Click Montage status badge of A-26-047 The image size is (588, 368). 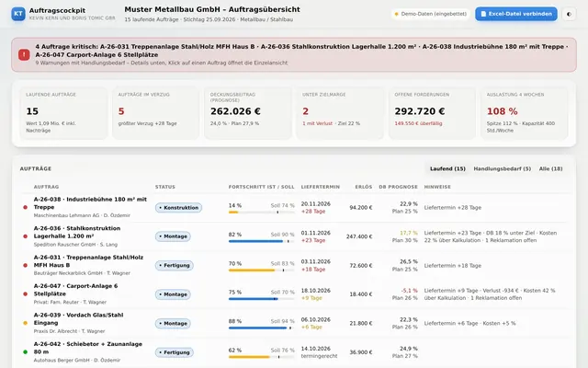(x=173, y=294)
